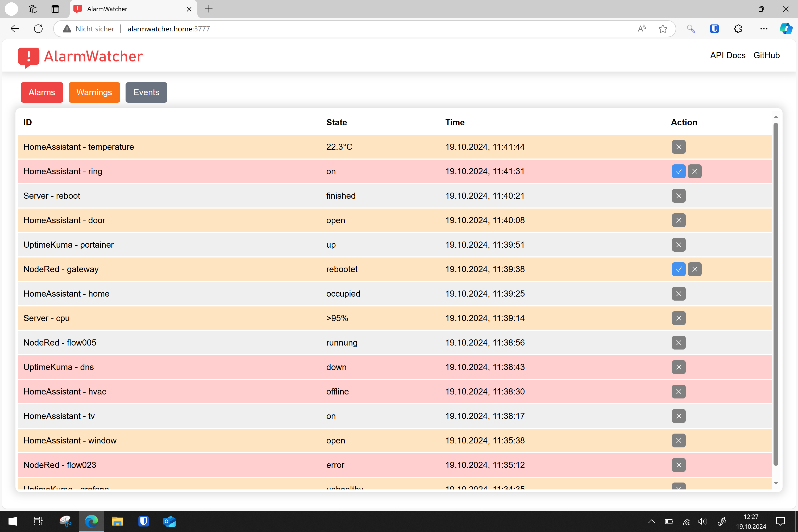This screenshot has height=532, width=798.
Task: Click the AlarmWatcher logo
Action: click(x=80, y=57)
